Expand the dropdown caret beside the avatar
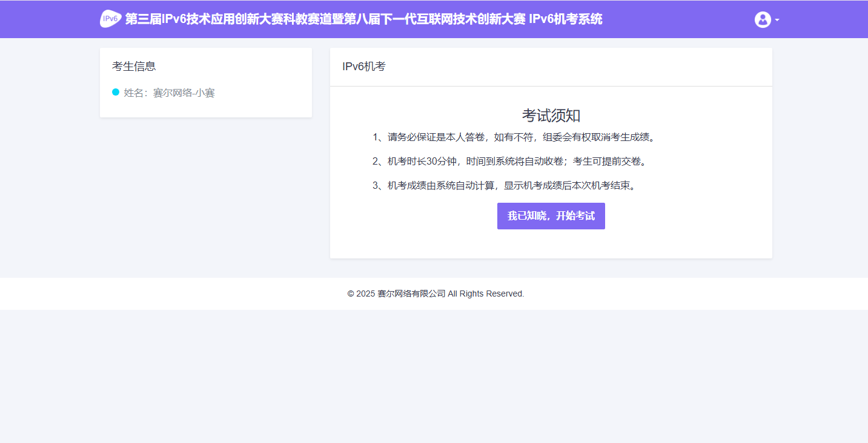The height and width of the screenshot is (443, 868). coord(777,20)
